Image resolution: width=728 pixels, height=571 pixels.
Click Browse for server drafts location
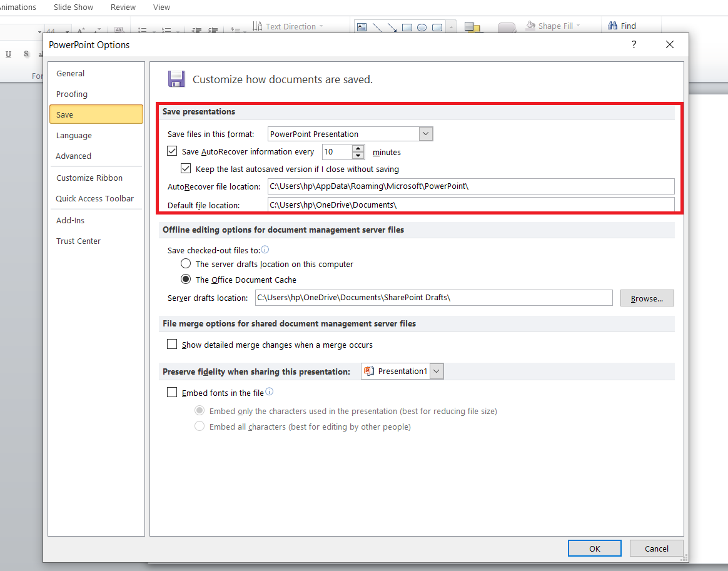[x=647, y=298]
